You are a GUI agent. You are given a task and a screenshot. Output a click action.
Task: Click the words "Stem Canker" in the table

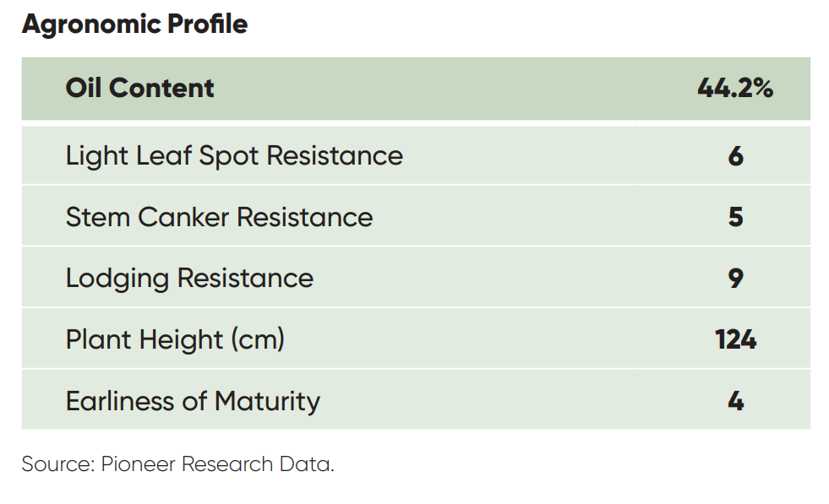coord(148,217)
